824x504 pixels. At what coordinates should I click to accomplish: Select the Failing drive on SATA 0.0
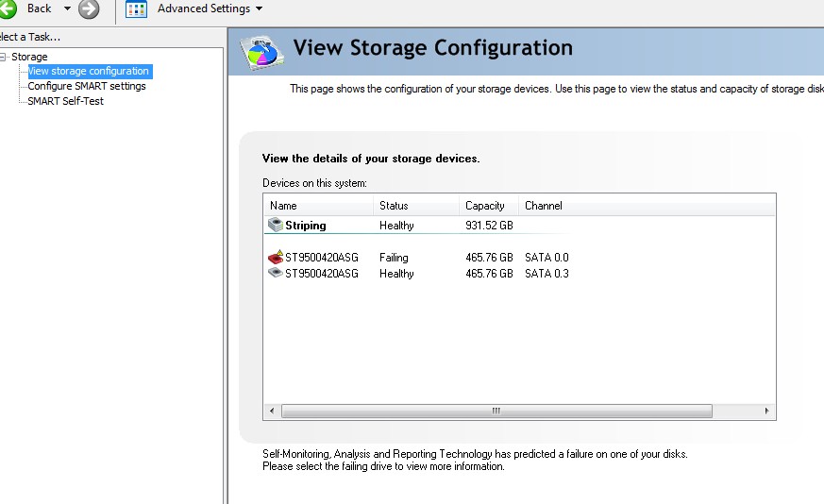click(x=418, y=258)
